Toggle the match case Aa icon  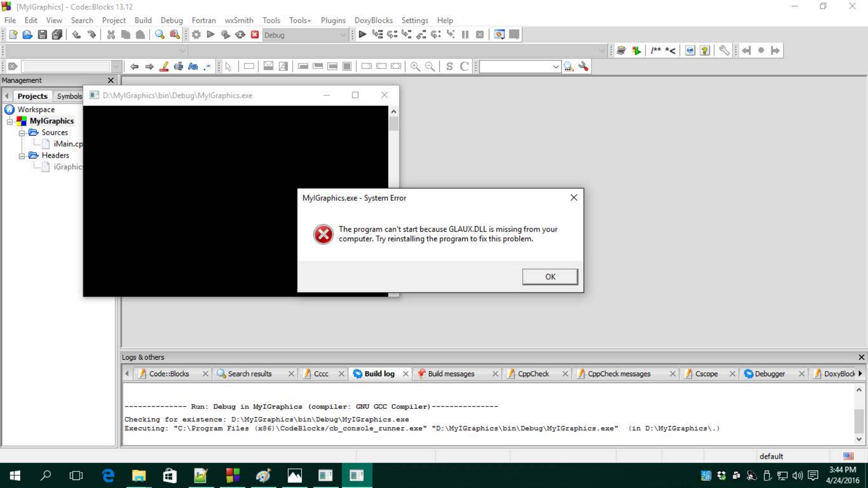point(193,67)
